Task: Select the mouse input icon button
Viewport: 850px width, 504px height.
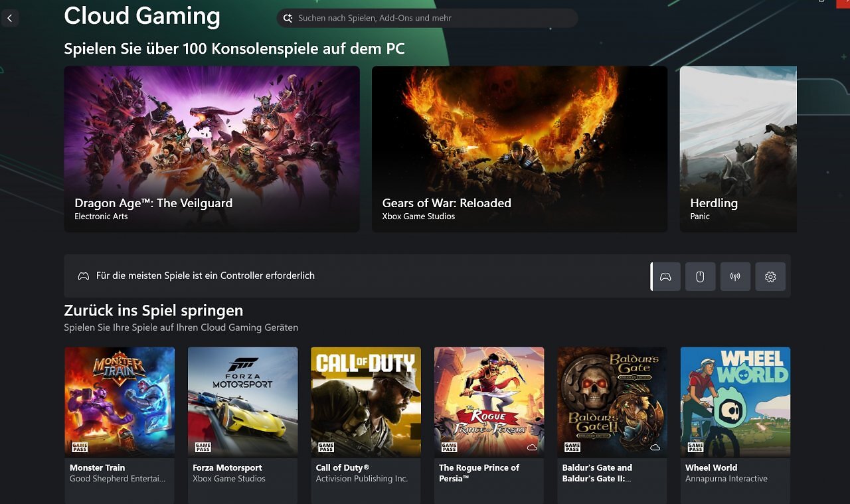Action: coord(700,277)
